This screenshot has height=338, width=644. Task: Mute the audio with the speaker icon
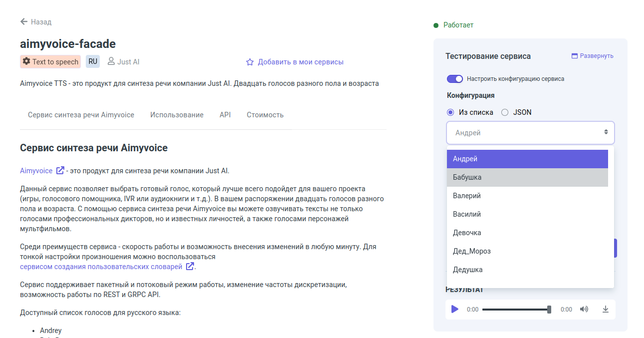coord(584,310)
